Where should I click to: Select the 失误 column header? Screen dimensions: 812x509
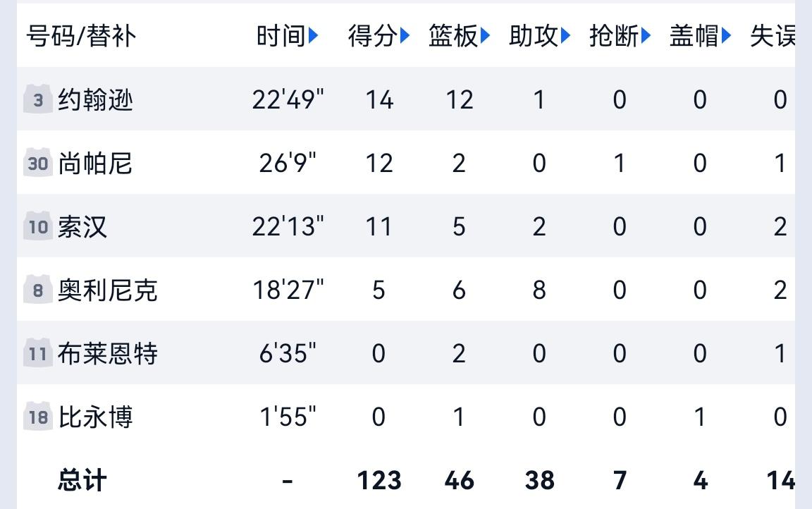click(x=772, y=36)
